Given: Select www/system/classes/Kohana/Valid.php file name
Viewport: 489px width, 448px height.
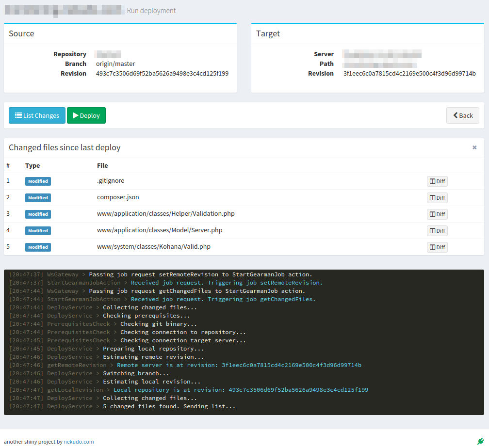Looking at the screenshot, I should pos(154,247).
